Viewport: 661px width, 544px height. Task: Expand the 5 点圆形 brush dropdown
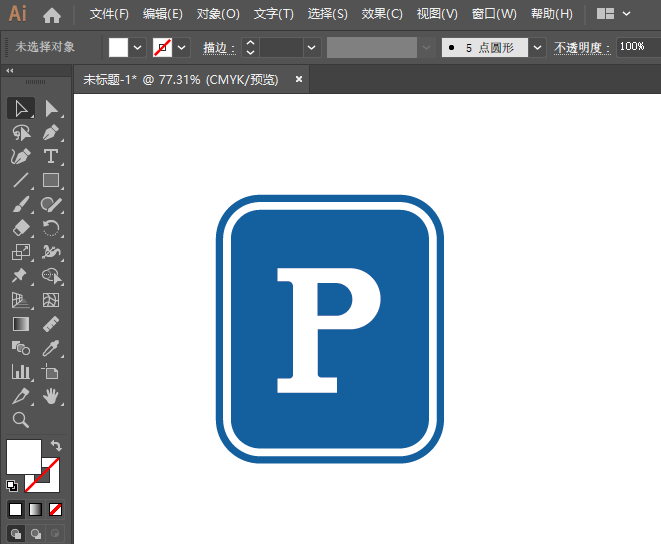click(538, 47)
